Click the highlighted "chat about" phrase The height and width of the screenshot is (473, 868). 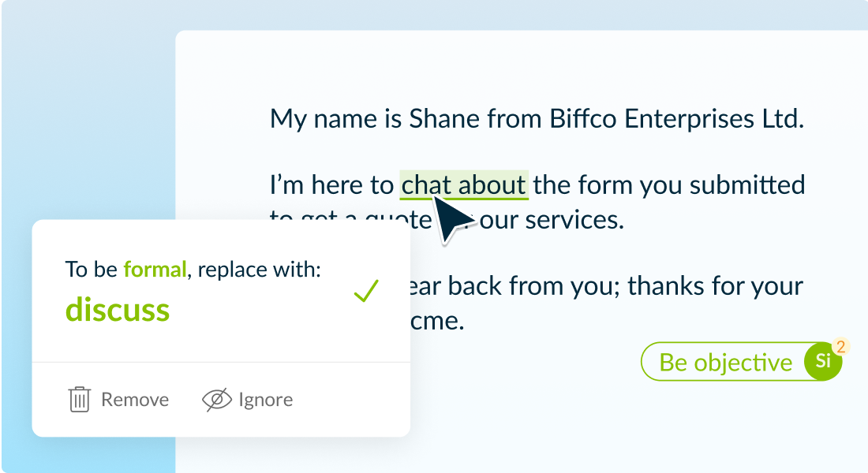464,185
